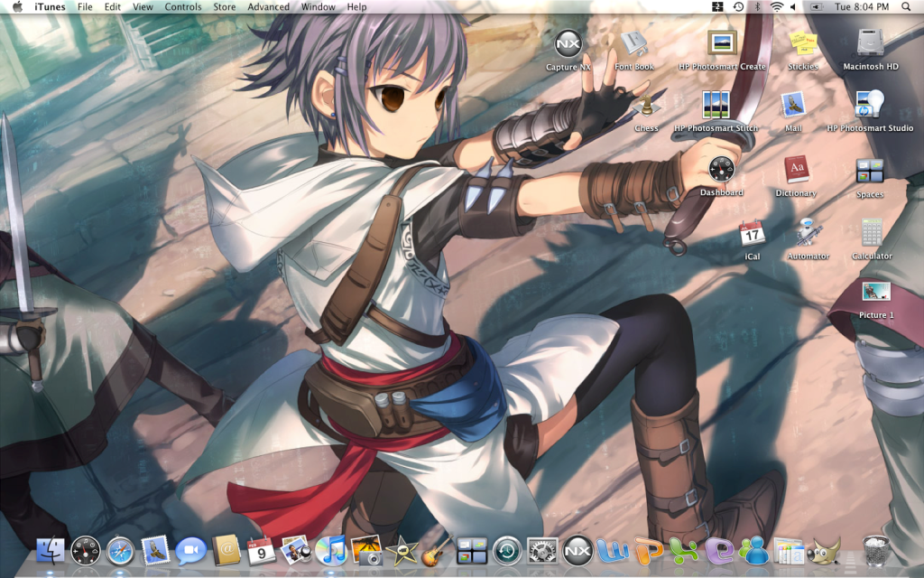Select the Dictionary desktop icon

[796, 170]
